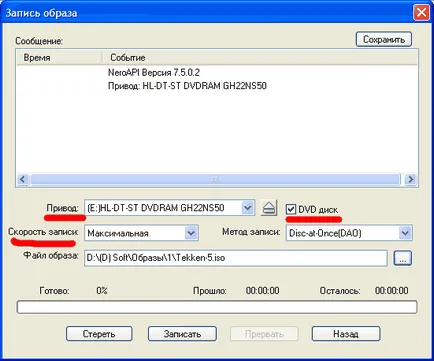Click the Время column header
Screen dimensions: 434x361
59,58
